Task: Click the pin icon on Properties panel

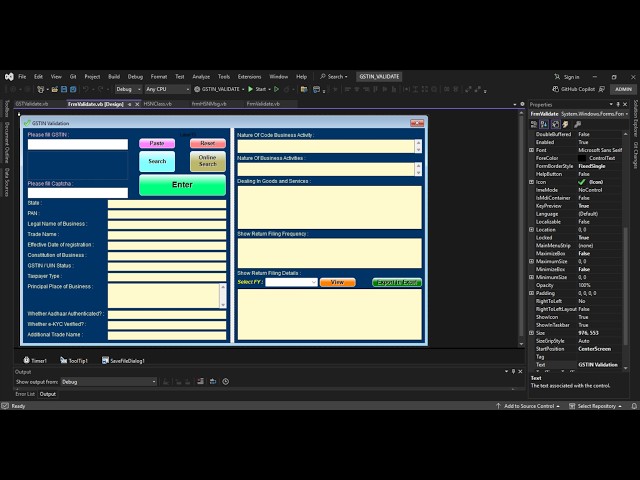Action: [x=618, y=104]
